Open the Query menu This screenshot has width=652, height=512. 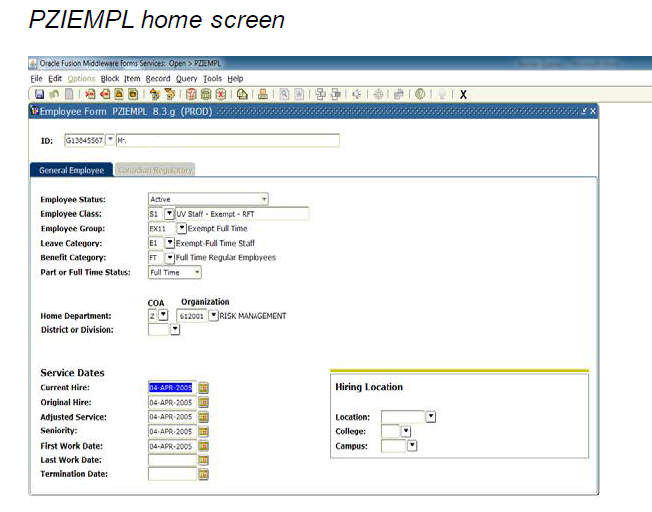pos(186,78)
